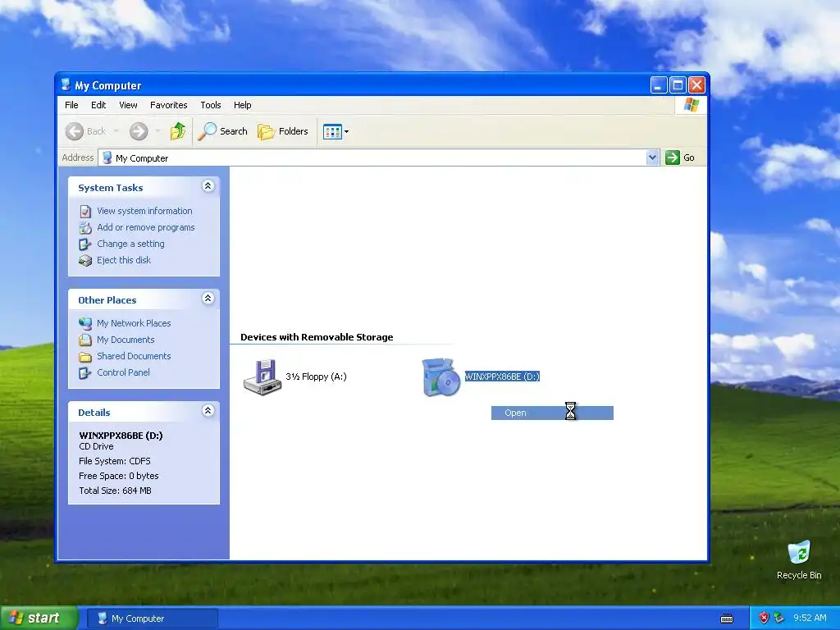
Task: Expand the Views dropdown arrow
Action: [347, 131]
